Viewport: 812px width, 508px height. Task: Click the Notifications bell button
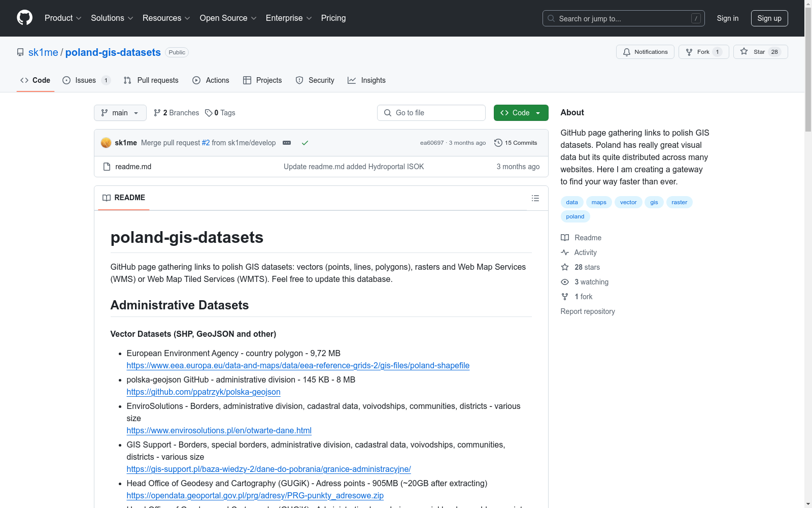click(x=645, y=52)
